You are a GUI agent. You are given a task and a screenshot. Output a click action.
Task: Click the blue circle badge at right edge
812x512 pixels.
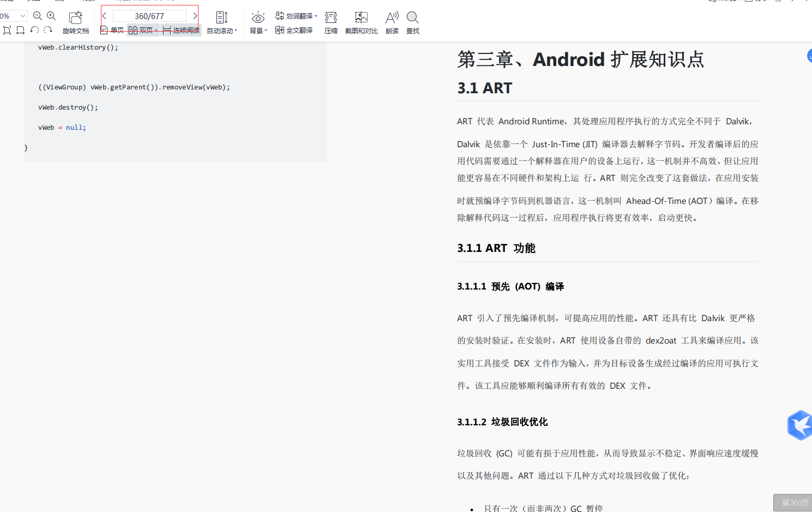click(x=809, y=56)
